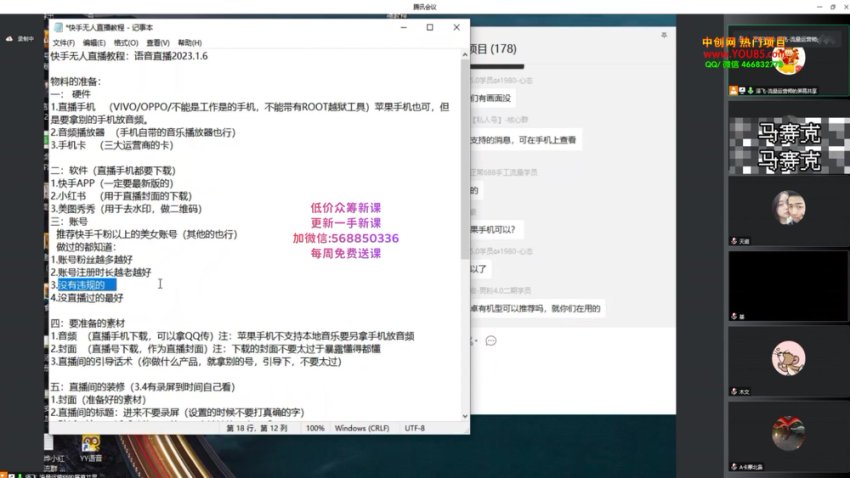Minimize the 腾讯会议 window
The height and width of the screenshot is (478, 850).
819,7
